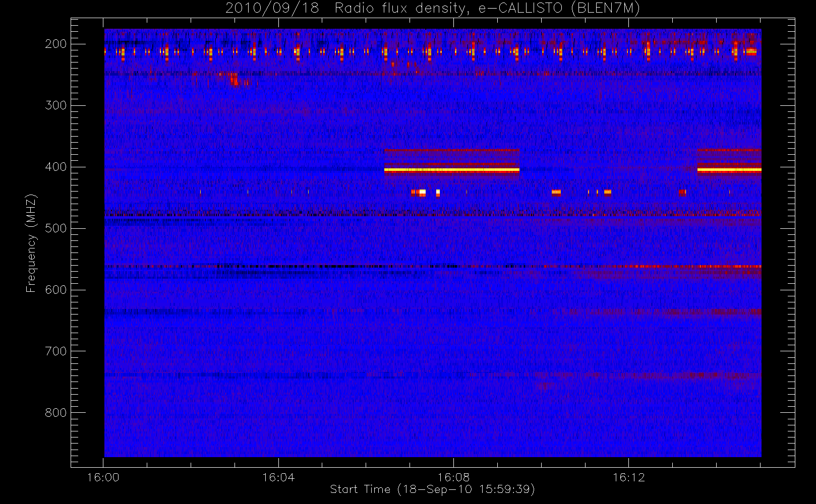
Task: Click the 16:04 time tick label
Action: pos(278,477)
